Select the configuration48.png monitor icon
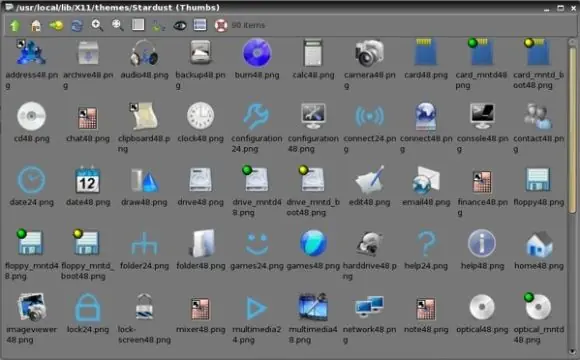 click(x=313, y=116)
